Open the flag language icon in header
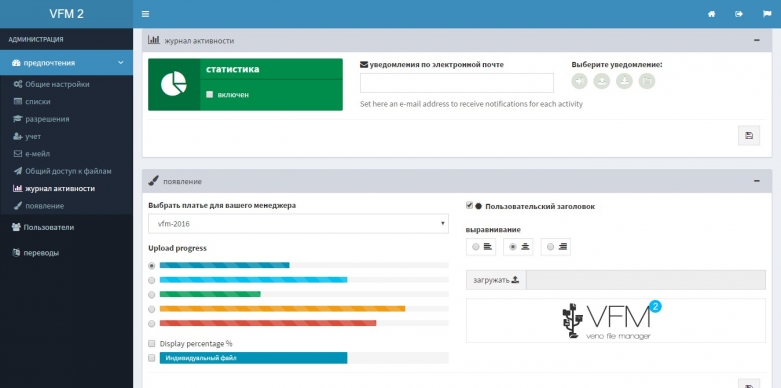781x388 pixels. (x=767, y=14)
